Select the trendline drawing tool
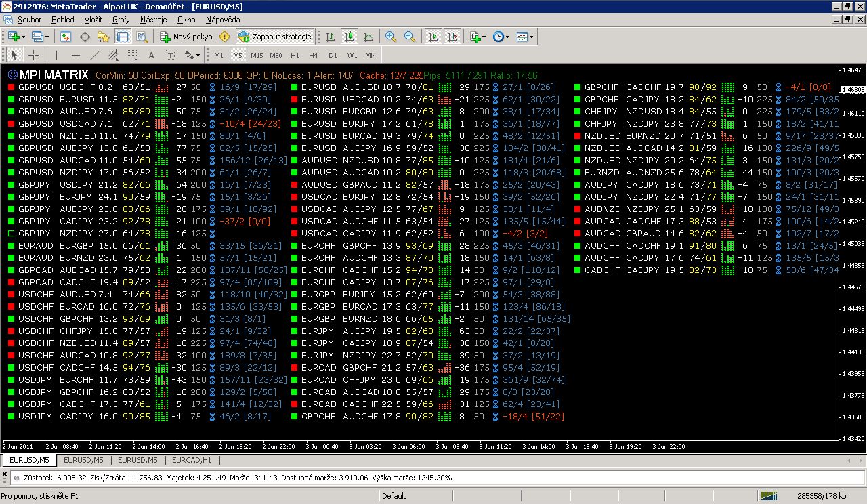 (95, 55)
